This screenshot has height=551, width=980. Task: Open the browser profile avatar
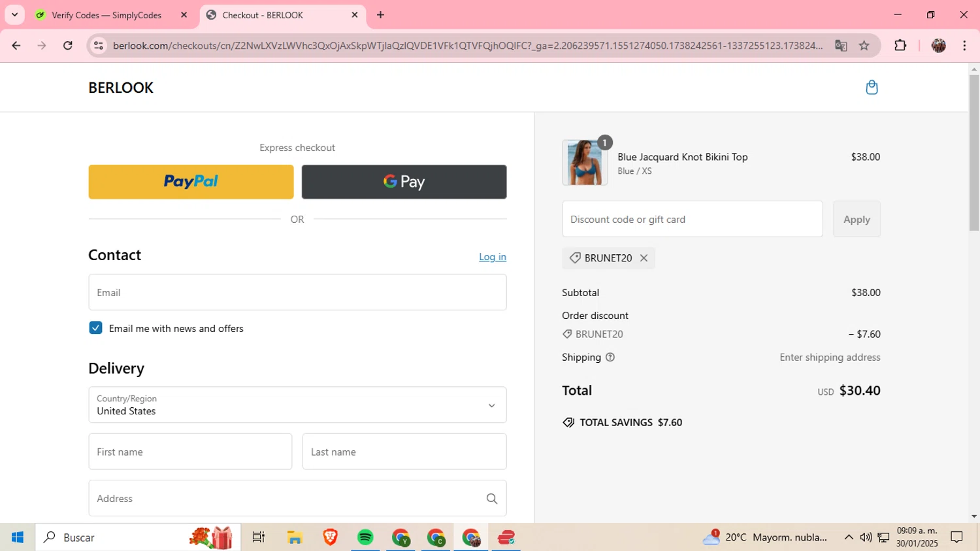[939, 46]
